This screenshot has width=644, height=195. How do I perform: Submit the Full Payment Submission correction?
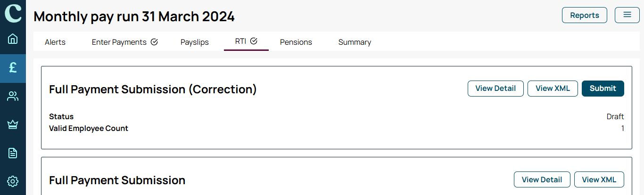coord(603,89)
